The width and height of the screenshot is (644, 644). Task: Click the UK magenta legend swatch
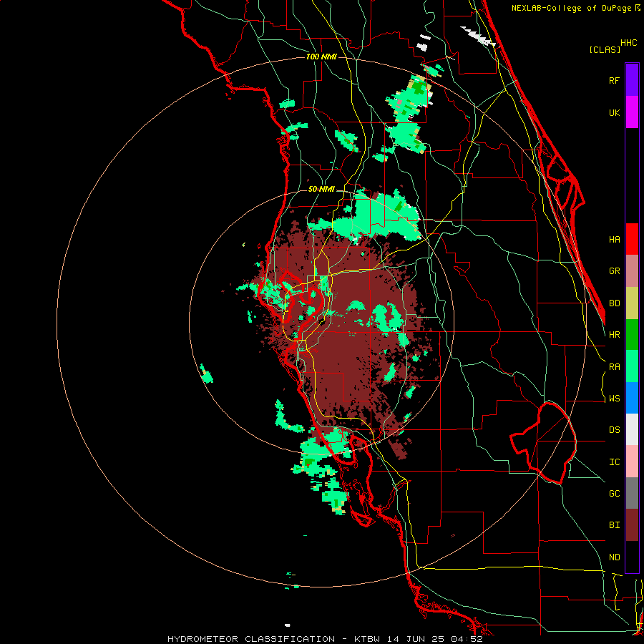tap(632, 112)
